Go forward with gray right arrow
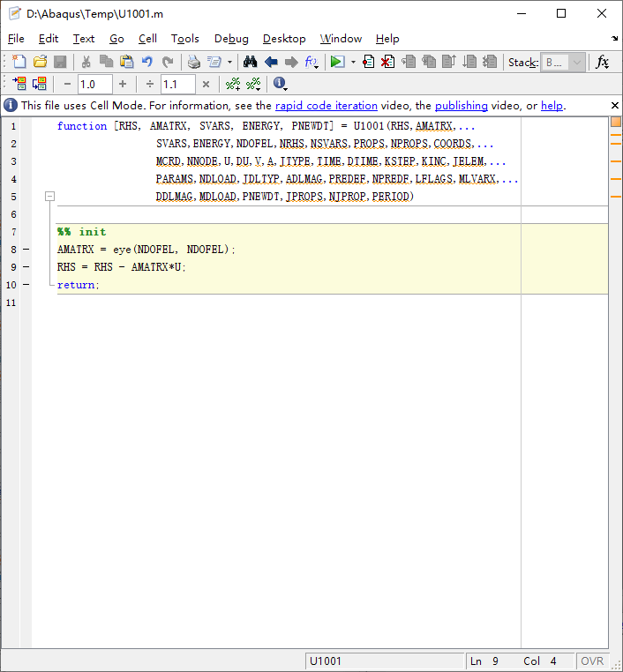The width and height of the screenshot is (623, 672). [291, 62]
